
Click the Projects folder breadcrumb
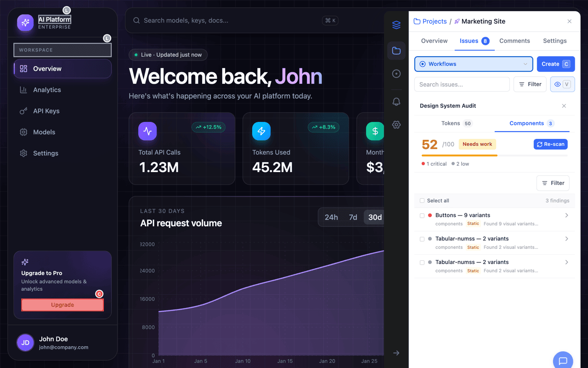tap(430, 21)
